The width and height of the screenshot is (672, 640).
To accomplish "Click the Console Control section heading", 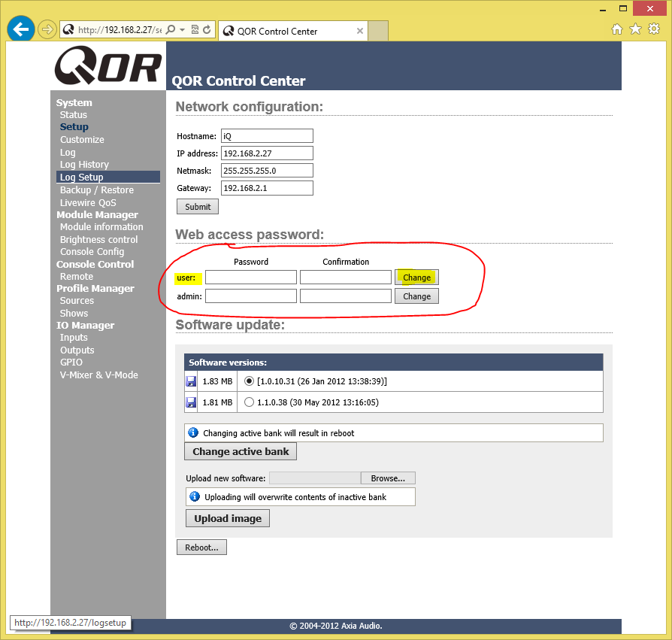I will coord(95,265).
